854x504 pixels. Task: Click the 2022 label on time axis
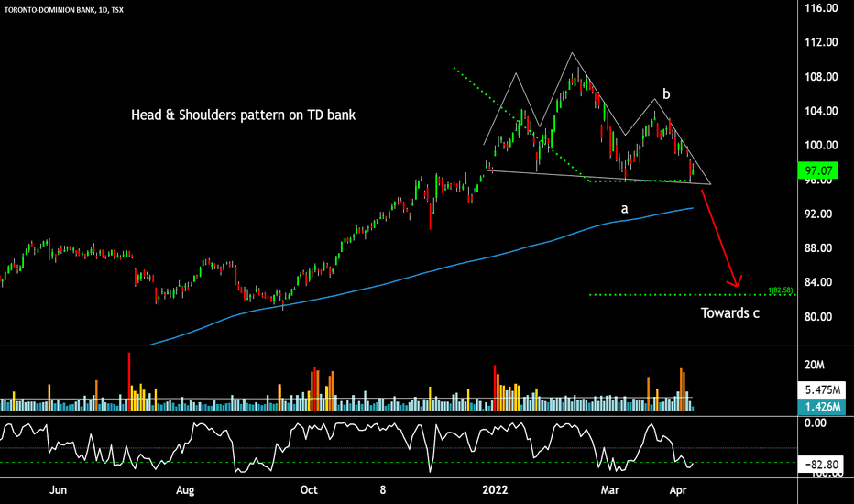495,490
